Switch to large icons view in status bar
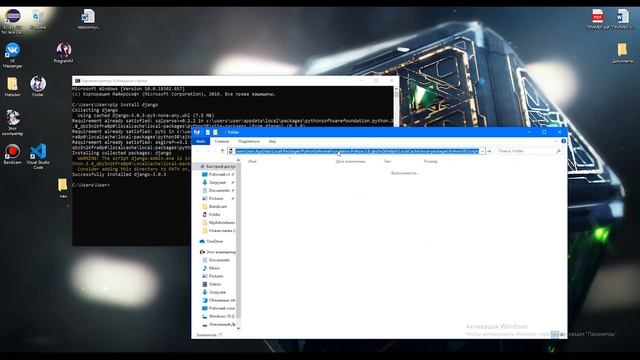Screen dimensions: 640x360 pyautogui.click(x=562, y=334)
